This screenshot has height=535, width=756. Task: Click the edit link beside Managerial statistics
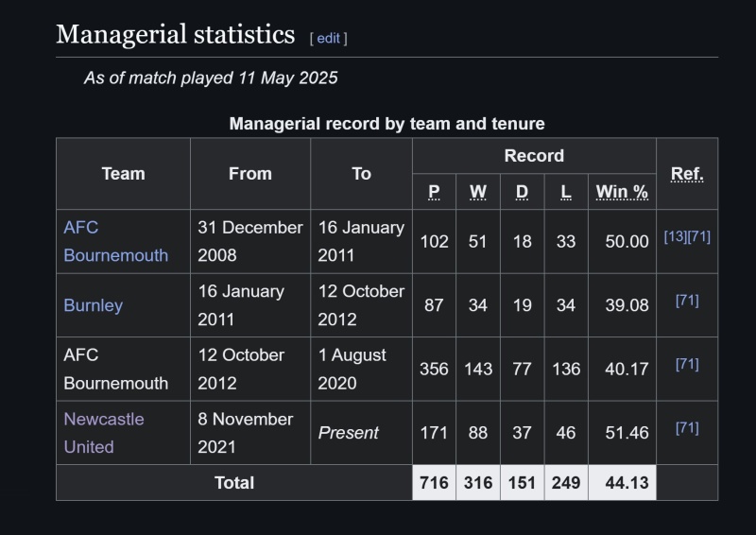click(x=328, y=38)
